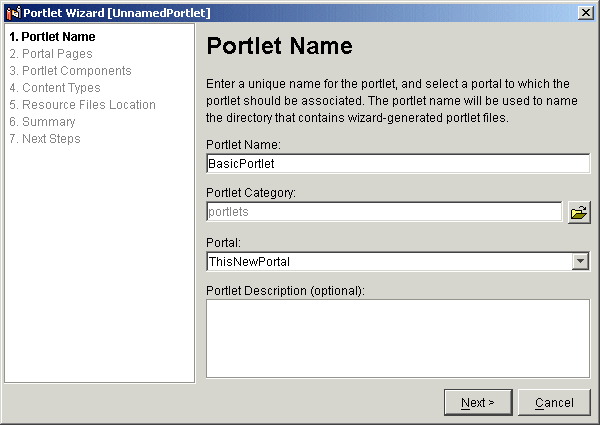The height and width of the screenshot is (425, 600).
Task: Open the Portlet Category folder browser
Action: click(579, 212)
